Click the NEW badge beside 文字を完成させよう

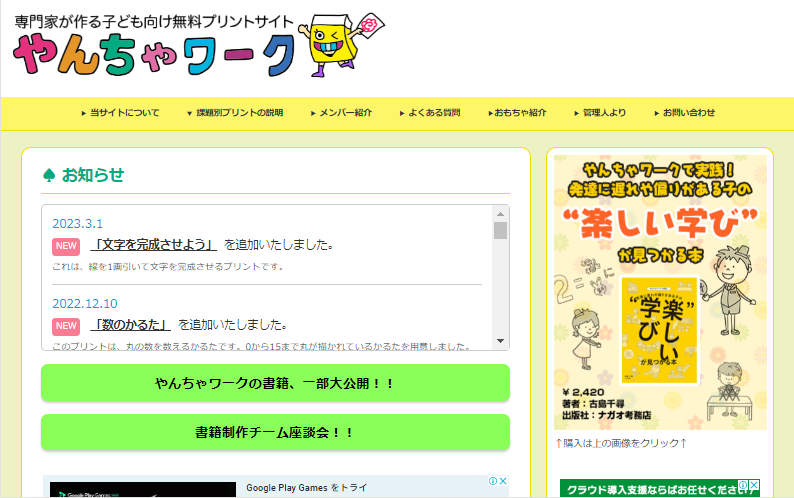click(x=66, y=246)
